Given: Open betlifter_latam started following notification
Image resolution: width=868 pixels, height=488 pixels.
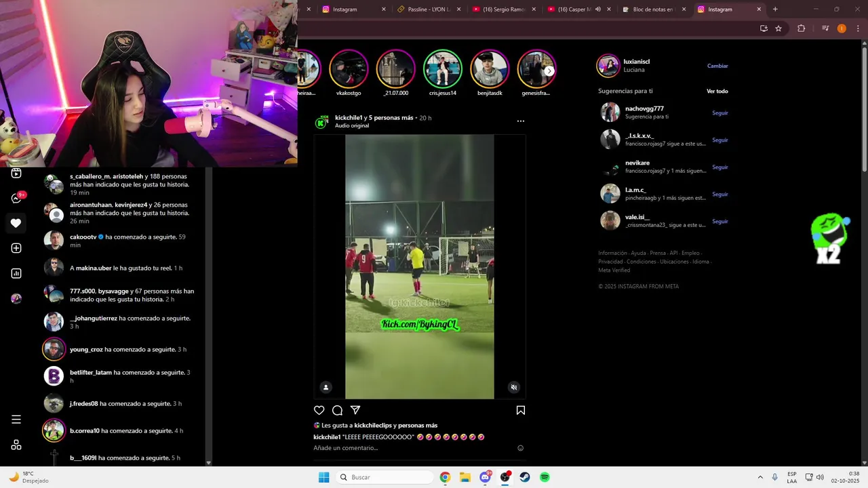Looking at the screenshot, I should coord(119,376).
